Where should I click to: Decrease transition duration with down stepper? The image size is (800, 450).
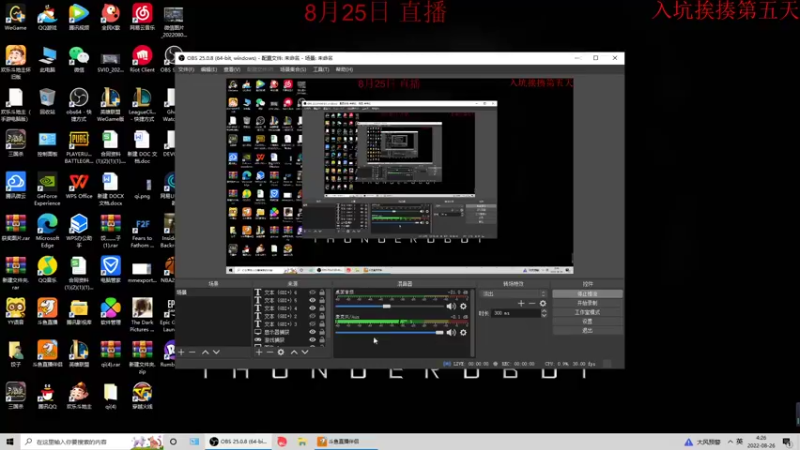544,315
